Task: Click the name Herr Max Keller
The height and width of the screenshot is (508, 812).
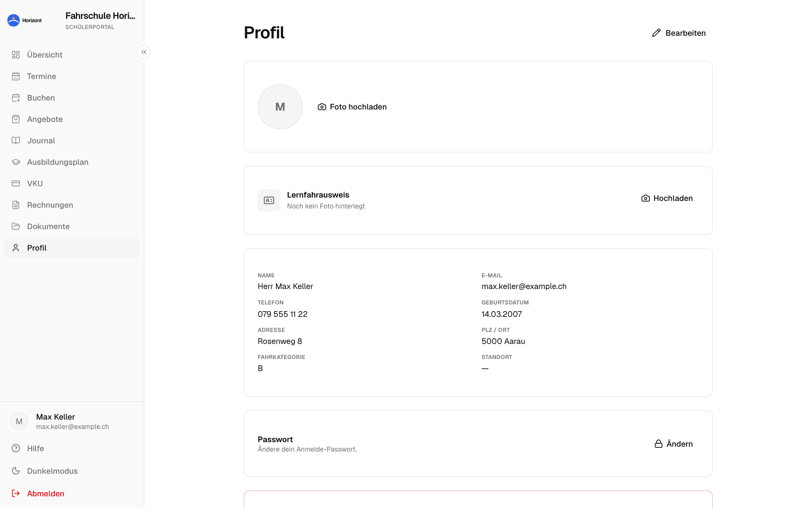Action: coord(285,286)
